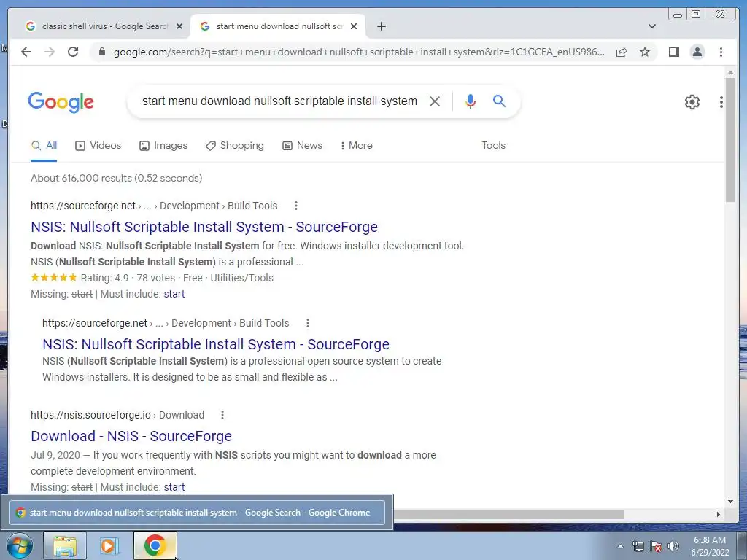Click the network tray icon
Viewport: 747px width, 560px height.
[x=638, y=546]
